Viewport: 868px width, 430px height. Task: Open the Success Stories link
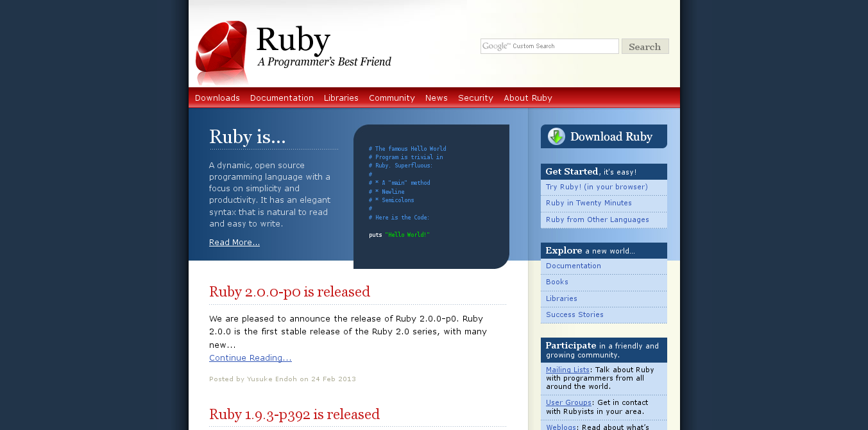coord(575,314)
